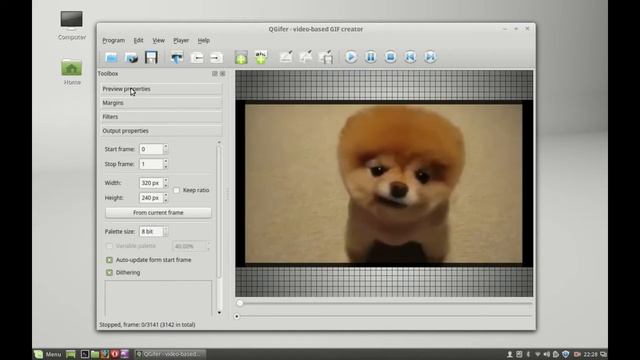The image size is (640, 360).
Task: Click the left-arrow frame toolbar icon
Action: 197,58
